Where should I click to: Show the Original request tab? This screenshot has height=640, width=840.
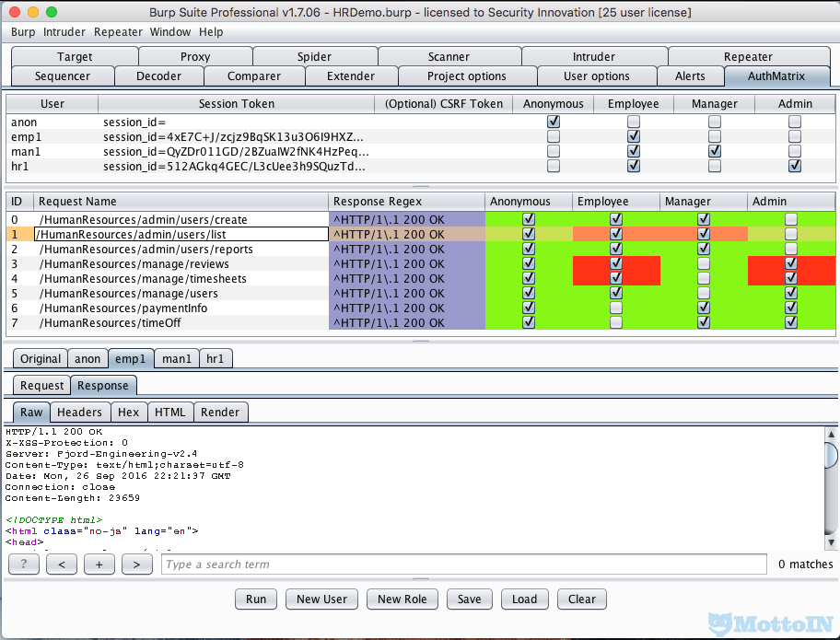(x=41, y=359)
